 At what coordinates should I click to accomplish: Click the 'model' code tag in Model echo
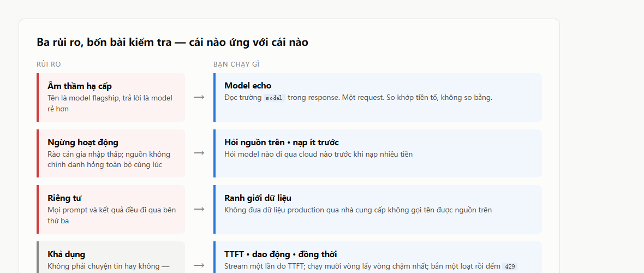coord(275,98)
